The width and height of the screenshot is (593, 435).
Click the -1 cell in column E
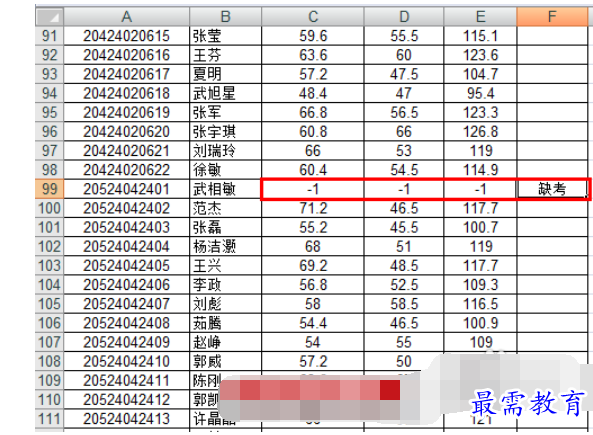(x=480, y=189)
